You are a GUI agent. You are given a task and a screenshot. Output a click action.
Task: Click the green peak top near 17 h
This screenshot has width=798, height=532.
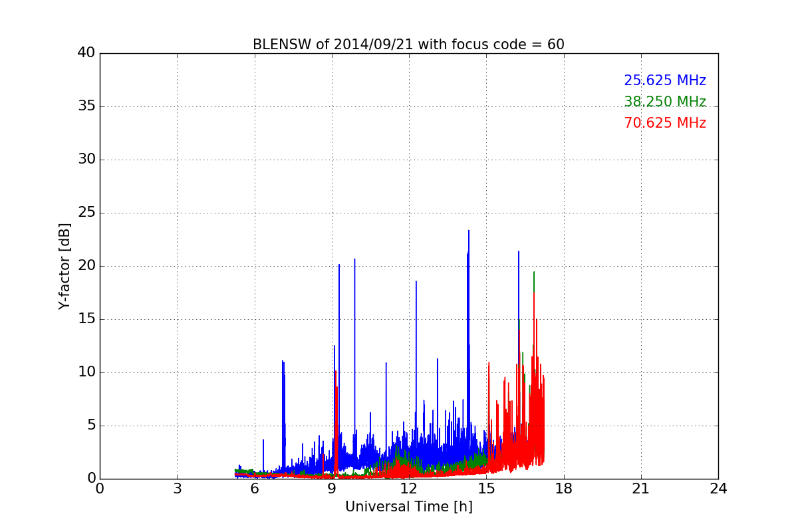[x=533, y=272]
